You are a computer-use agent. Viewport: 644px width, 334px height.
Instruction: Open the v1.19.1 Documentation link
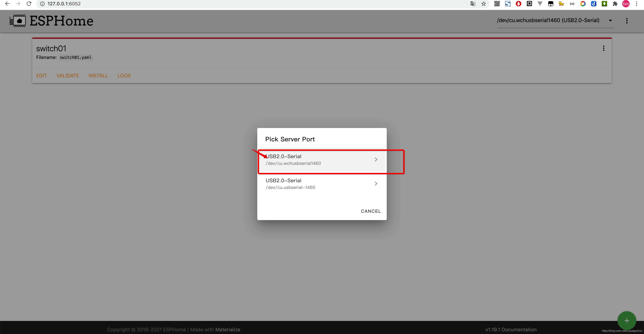[511, 329]
